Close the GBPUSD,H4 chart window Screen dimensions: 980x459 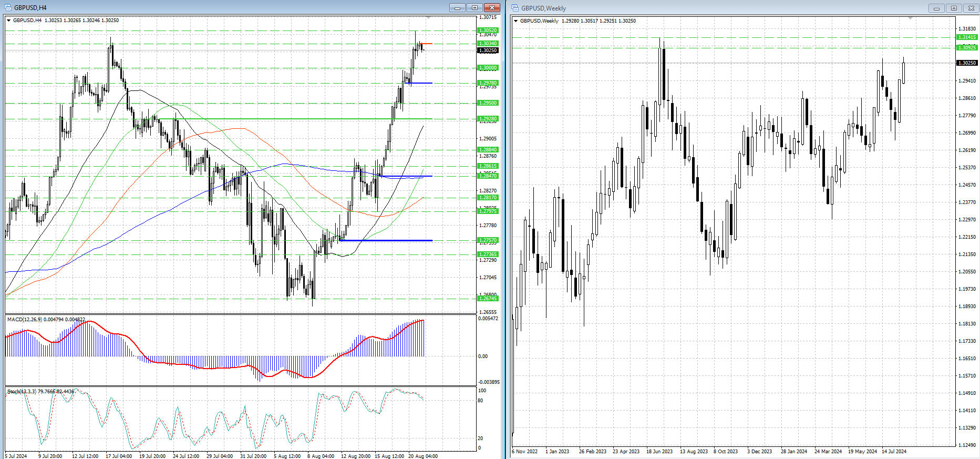(492, 7)
